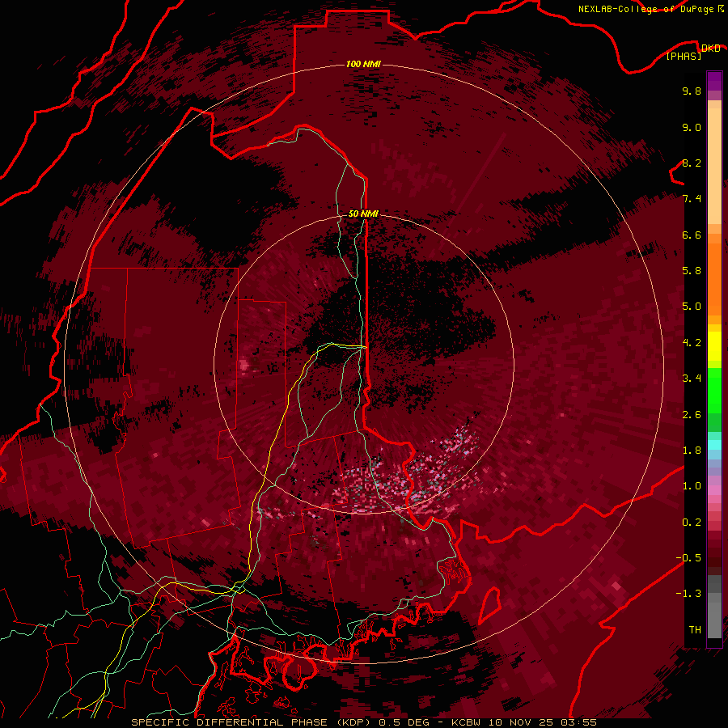Click the 3.4 scale value
The image size is (728, 728).
click(692, 379)
